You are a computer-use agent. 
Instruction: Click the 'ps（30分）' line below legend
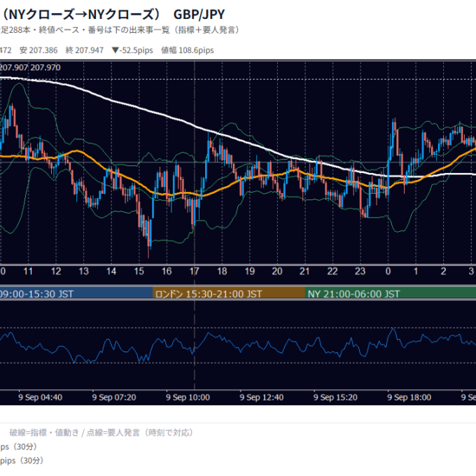coord(19,447)
